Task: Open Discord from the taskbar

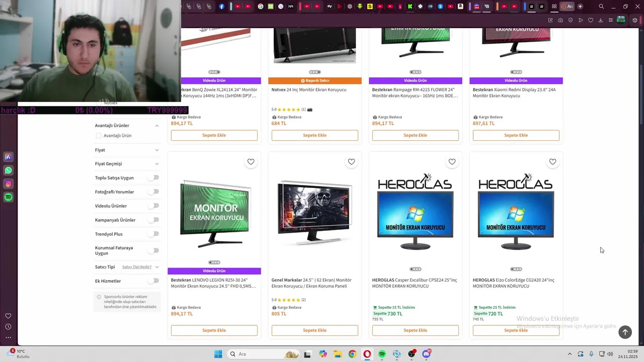Action: [x=427, y=354]
